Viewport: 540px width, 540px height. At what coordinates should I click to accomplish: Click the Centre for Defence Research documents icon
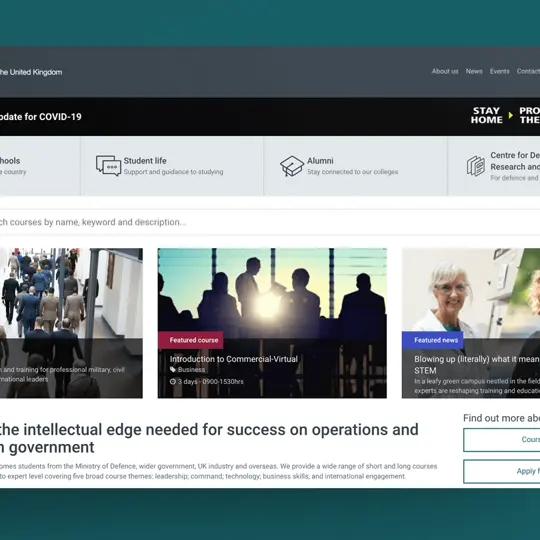(x=476, y=166)
